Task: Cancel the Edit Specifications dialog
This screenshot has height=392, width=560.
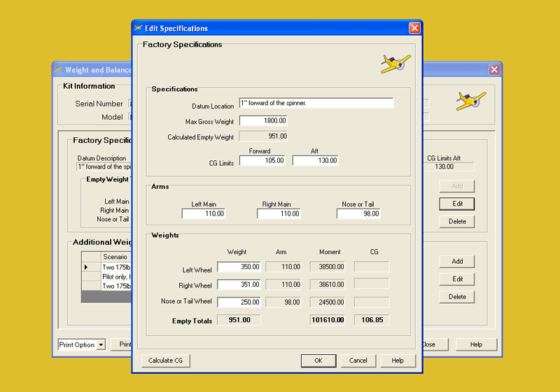Action: [358, 360]
